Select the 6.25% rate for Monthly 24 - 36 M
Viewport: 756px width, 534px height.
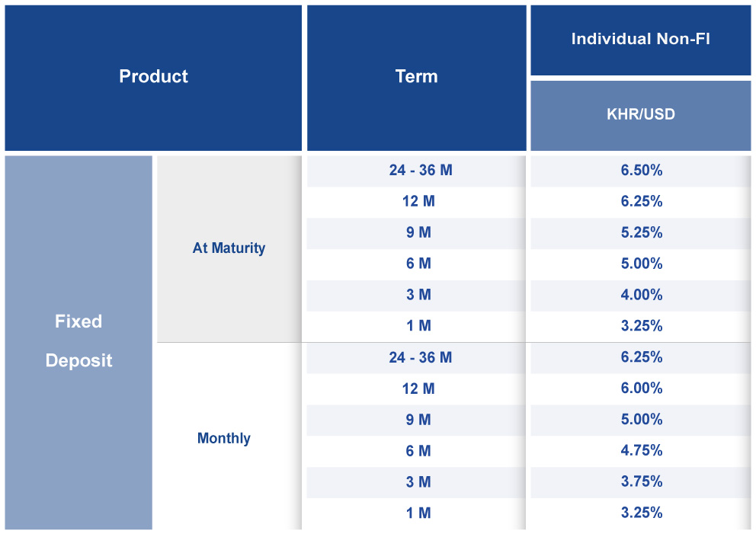click(641, 358)
